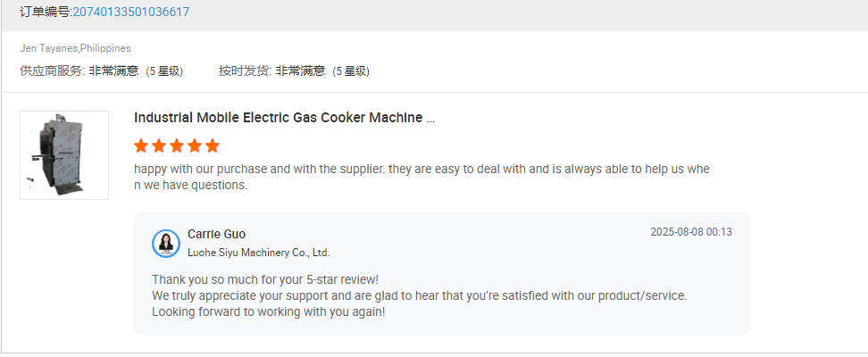Click the fourth orange review star
Image resolution: width=868 pixels, height=357 pixels.
coord(195,145)
